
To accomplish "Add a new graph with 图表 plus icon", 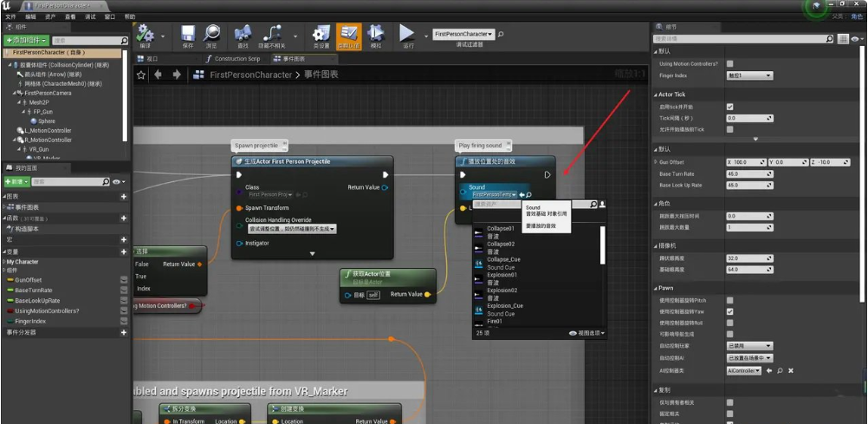I will [x=124, y=197].
